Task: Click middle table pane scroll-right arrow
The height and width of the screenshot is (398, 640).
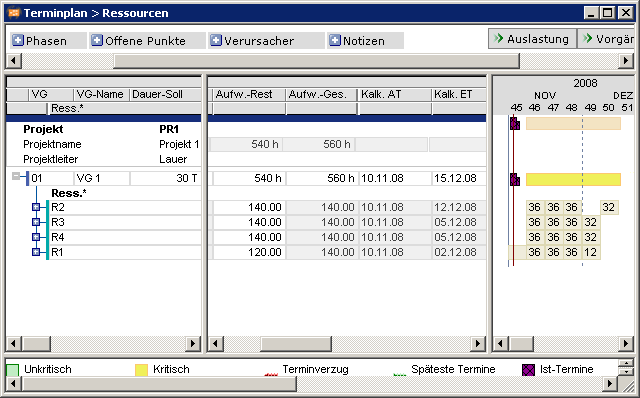Action: pyautogui.click(x=477, y=344)
